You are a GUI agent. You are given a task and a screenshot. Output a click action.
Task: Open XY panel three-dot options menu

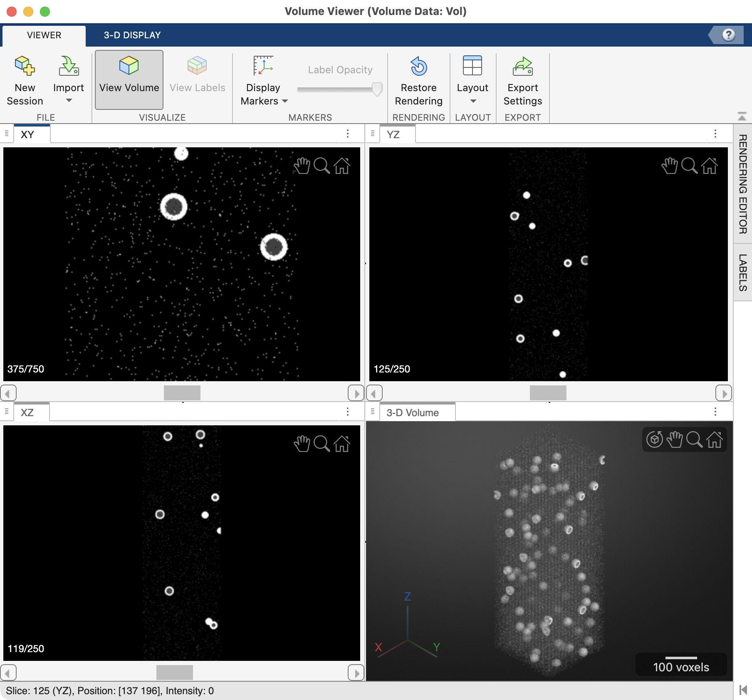[348, 134]
